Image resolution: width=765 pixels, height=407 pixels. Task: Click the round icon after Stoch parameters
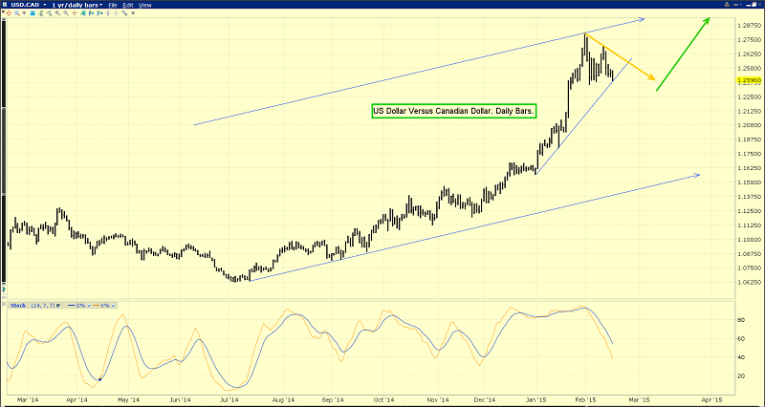[58, 305]
